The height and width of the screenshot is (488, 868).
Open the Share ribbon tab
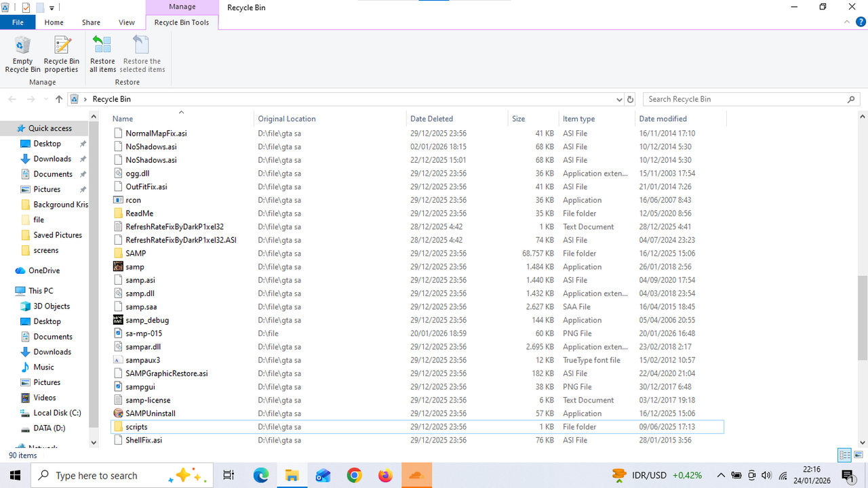(91, 22)
